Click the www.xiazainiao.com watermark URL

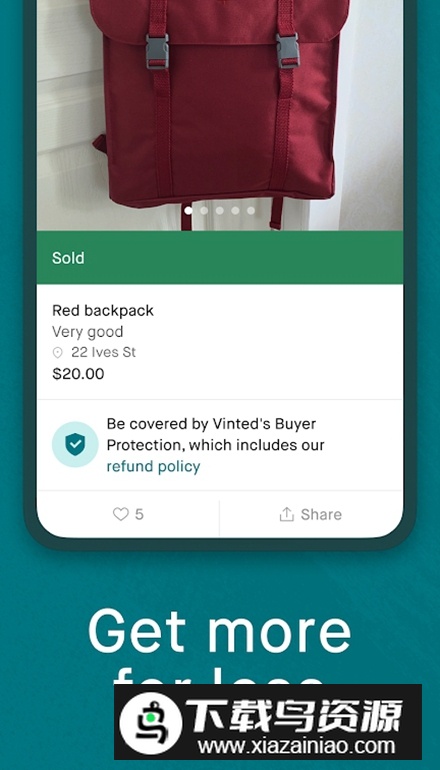(x=296, y=746)
